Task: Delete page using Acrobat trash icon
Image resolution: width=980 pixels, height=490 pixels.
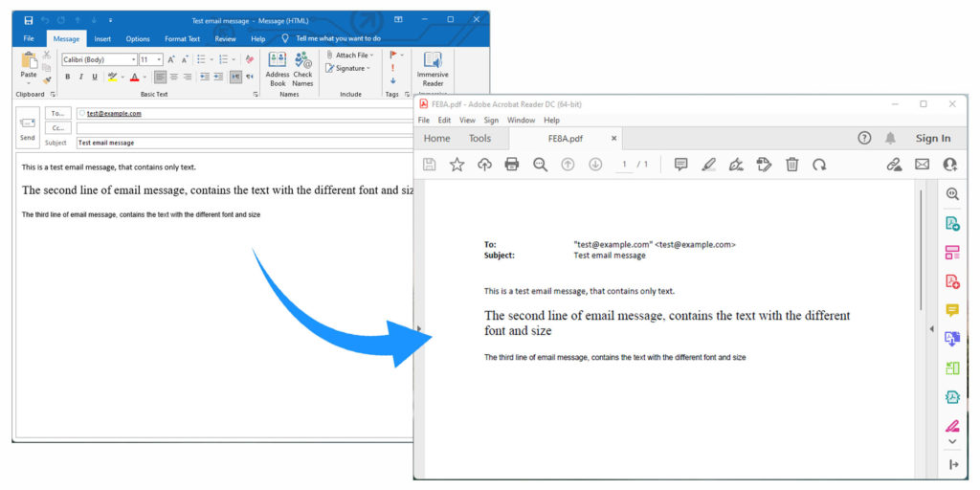Action: (791, 165)
